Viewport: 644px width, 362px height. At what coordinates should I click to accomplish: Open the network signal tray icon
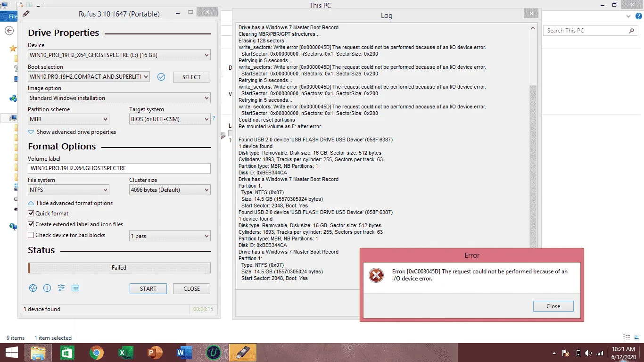[600, 353]
